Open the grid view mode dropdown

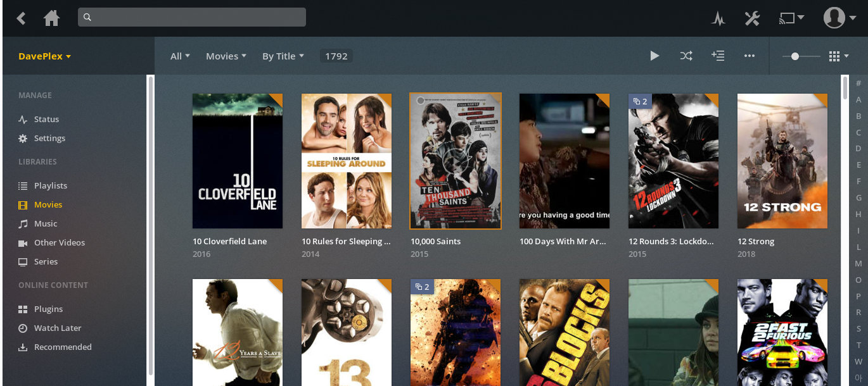pos(839,56)
